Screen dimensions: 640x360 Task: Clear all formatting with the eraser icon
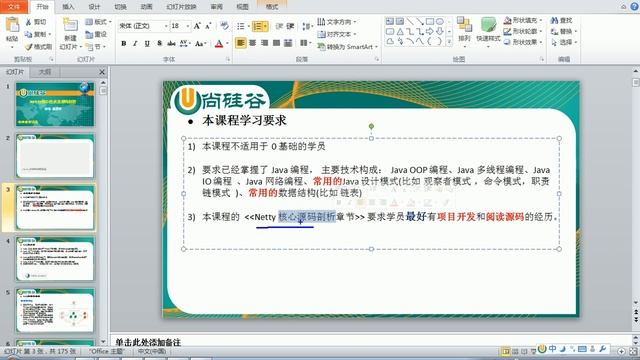click(224, 26)
